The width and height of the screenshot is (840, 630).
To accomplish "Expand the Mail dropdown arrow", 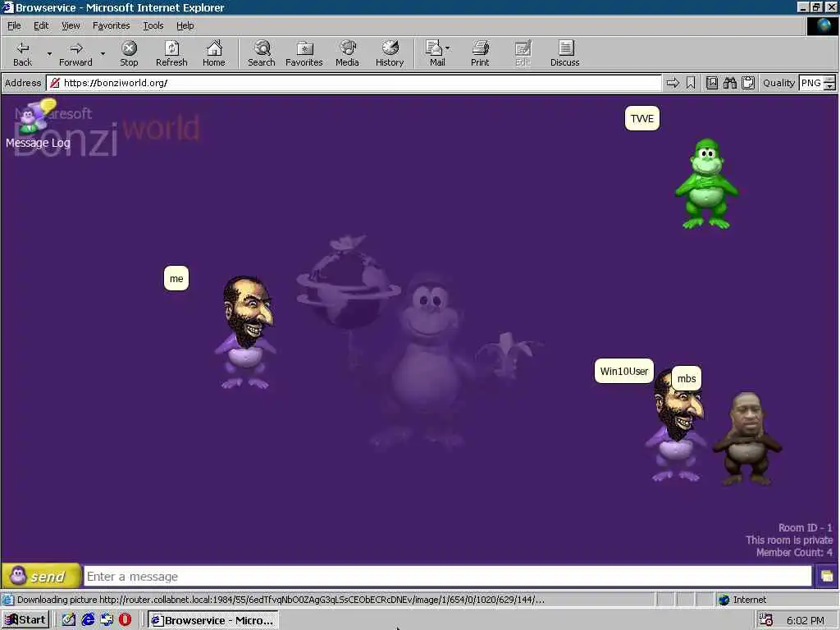I will click(x=448, y=48).
